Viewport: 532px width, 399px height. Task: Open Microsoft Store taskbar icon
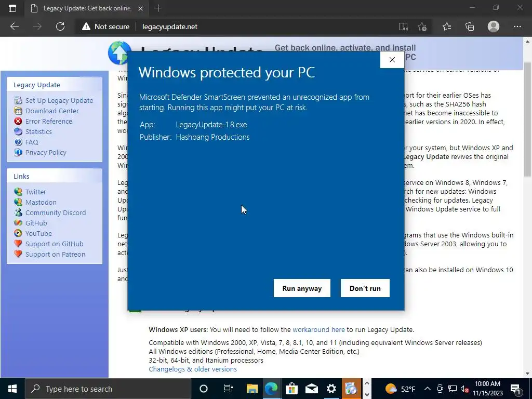291,389
